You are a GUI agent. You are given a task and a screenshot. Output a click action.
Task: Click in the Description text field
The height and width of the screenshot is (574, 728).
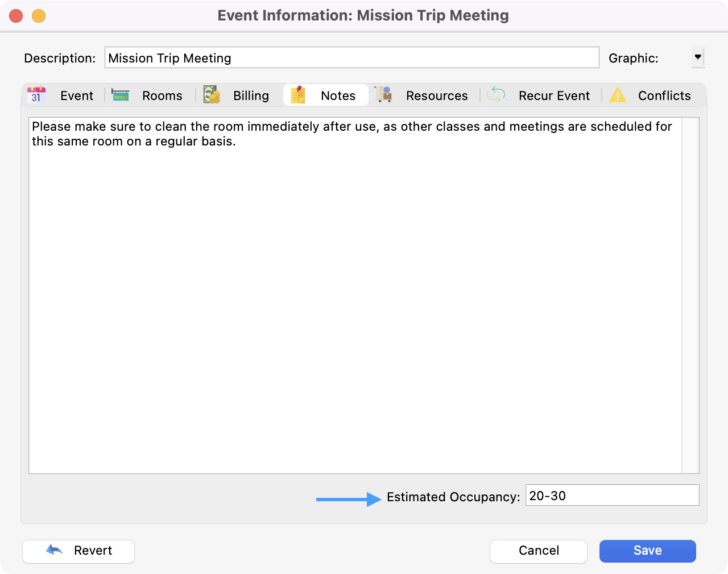click(351, 58)
